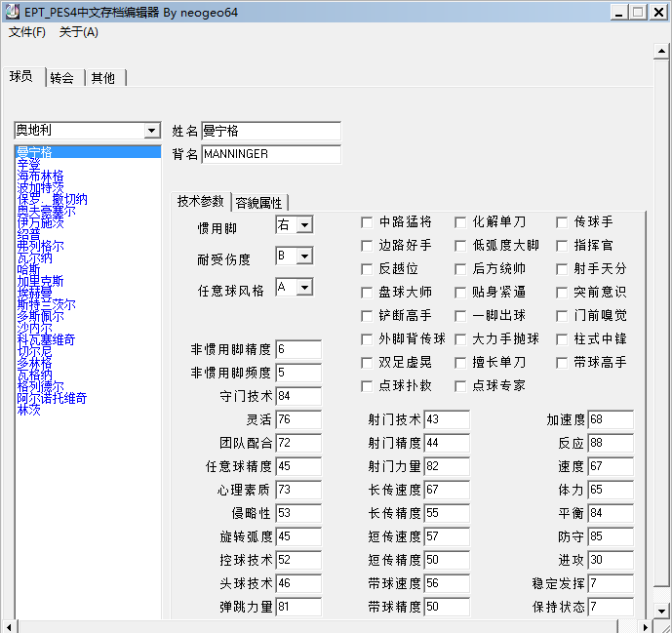Open the 容貌属性 tab
The image size is (672, 633).
click(x=259, y=203)
